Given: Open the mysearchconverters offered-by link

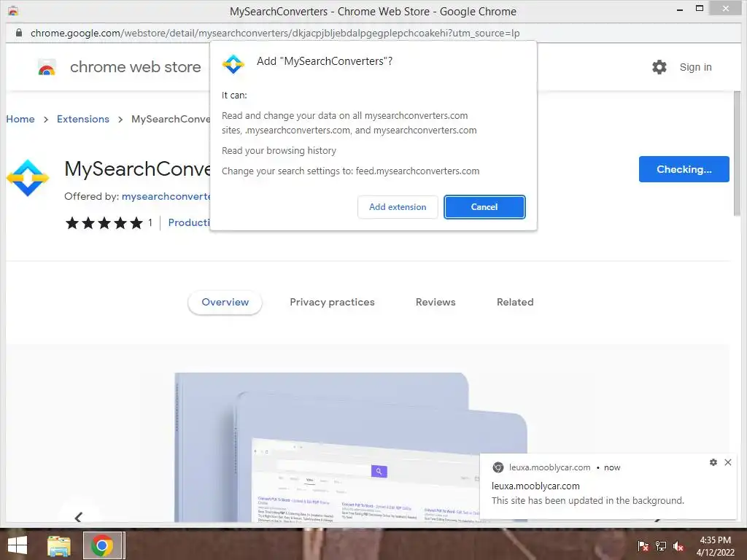Looking at the screenshot, I should [166, 196].
